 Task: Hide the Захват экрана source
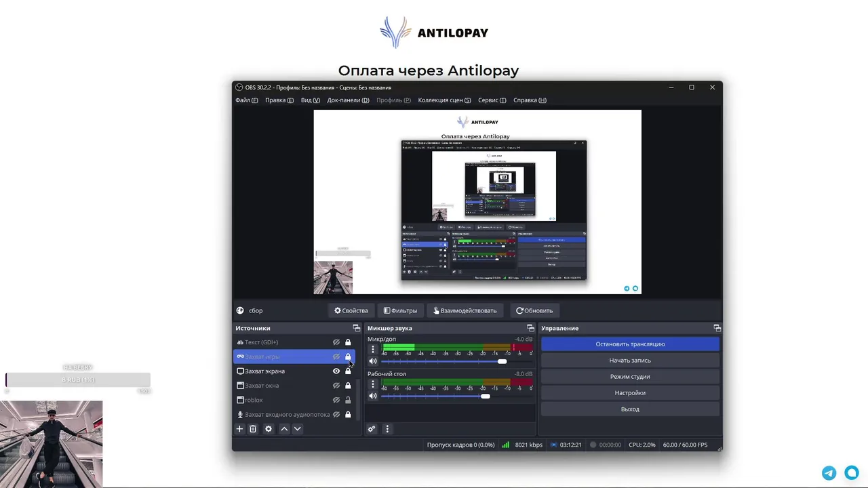pos(336,371)
